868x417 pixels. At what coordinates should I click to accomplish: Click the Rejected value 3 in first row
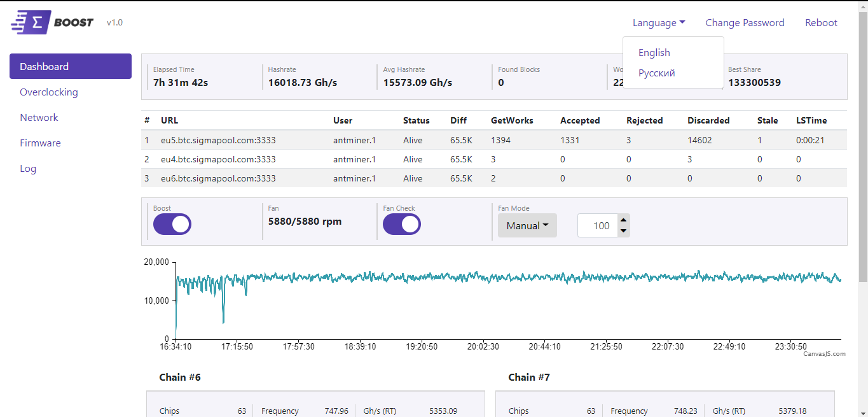(x=629, y=140)
